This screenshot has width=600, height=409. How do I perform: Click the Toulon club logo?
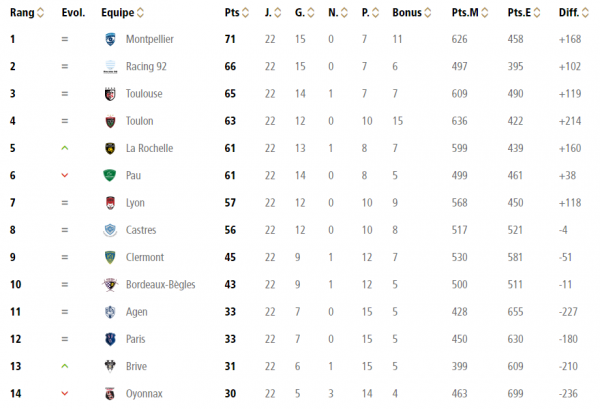[x=110, y=121]
